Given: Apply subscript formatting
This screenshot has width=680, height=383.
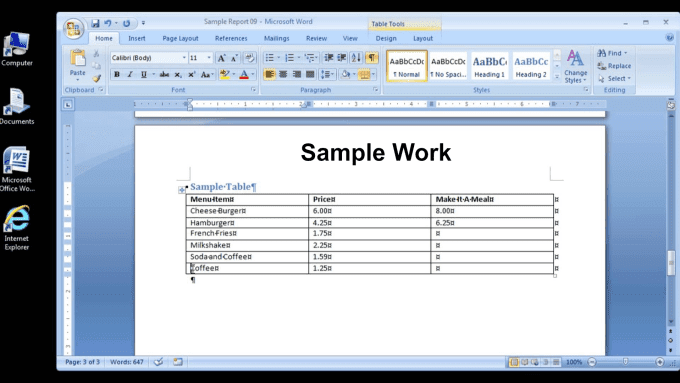Looking at the screenshot, I should pos(178,75).
